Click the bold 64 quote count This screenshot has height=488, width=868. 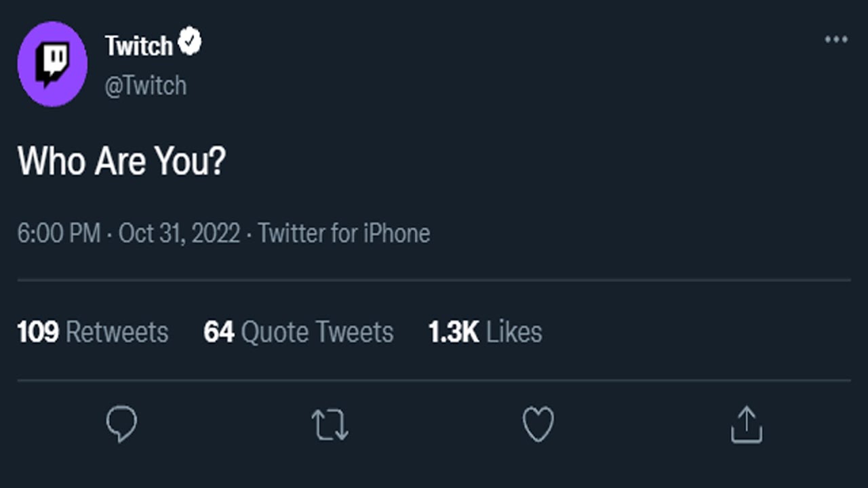click(x=219, y=332)
